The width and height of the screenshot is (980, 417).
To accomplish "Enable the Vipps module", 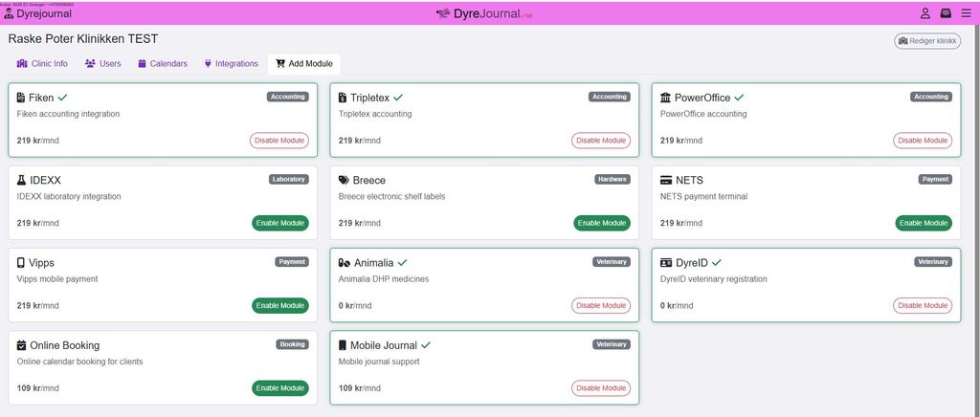I will pos(280,306).
